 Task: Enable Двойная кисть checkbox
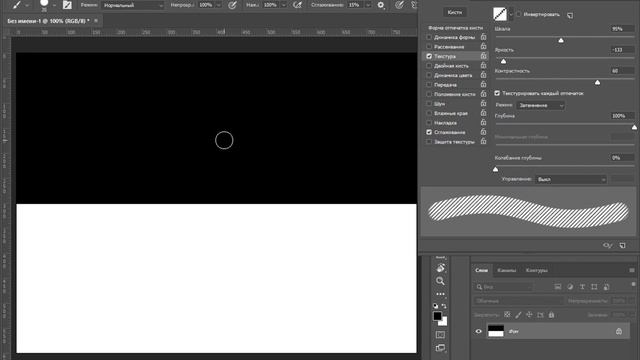pyautogui.click(x=429, y=66)
